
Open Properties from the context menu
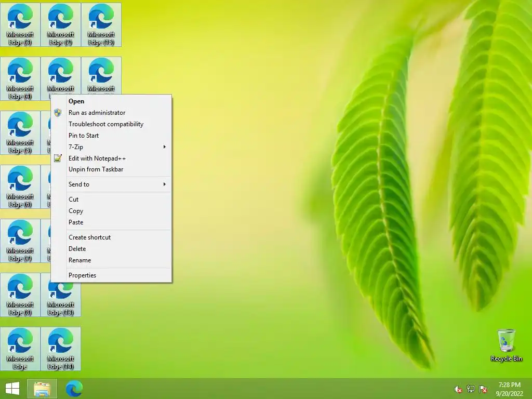(x=111, y=275)
